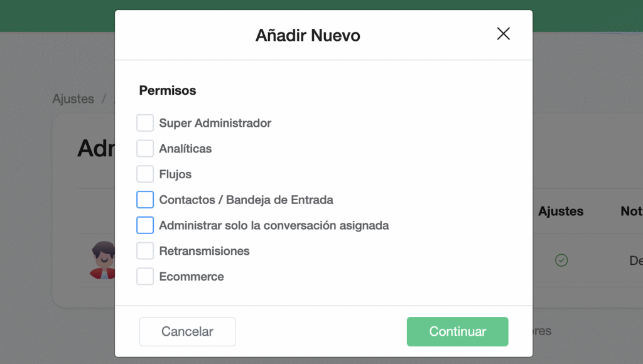
Task: Click the Super Administrador label text
Action: pos(215,123)
